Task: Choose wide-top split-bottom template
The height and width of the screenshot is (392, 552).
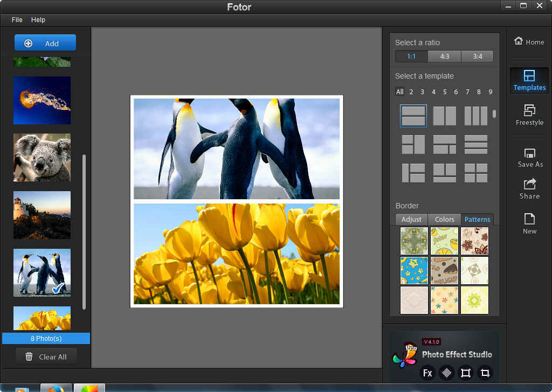Action: 444,144
